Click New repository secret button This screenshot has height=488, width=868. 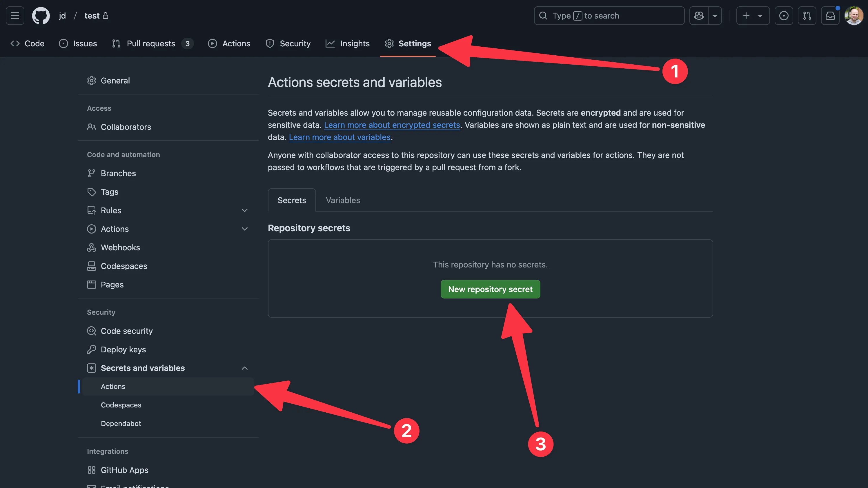click(x=490, y=289)
